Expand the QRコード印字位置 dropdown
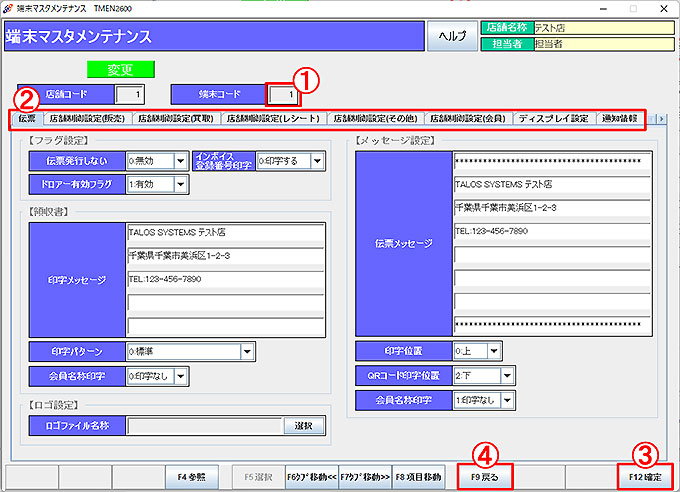 [507, 376]
